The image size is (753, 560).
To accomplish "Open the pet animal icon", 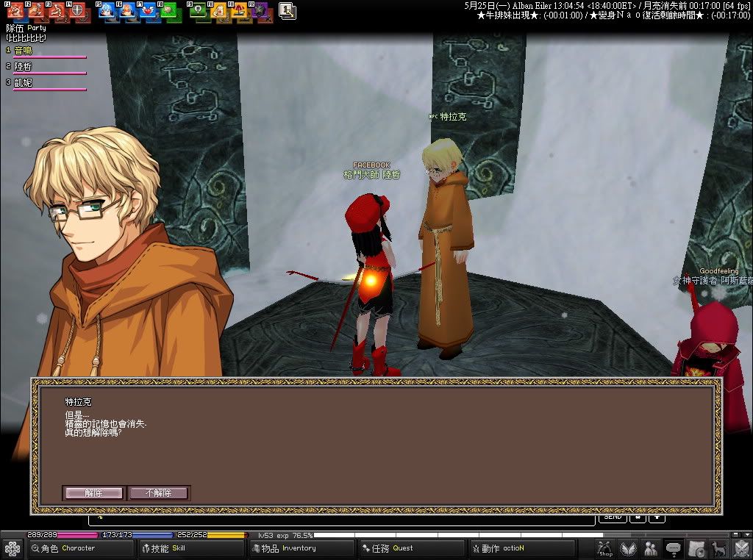I will pyautogui.click(x=718, y=549).
